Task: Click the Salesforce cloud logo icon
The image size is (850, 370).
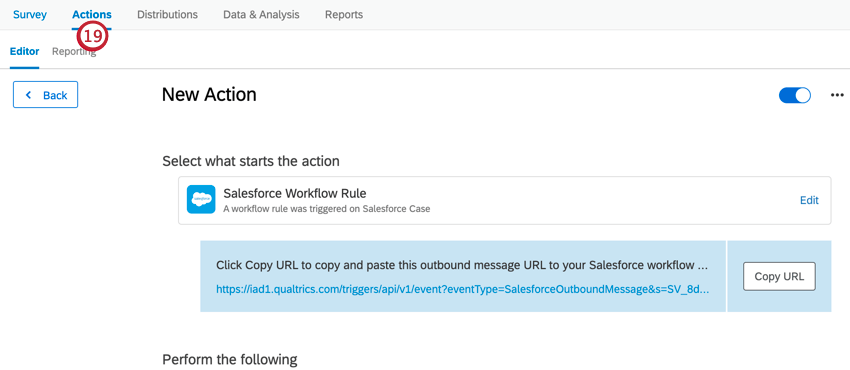Action: (x=201, y=199)
